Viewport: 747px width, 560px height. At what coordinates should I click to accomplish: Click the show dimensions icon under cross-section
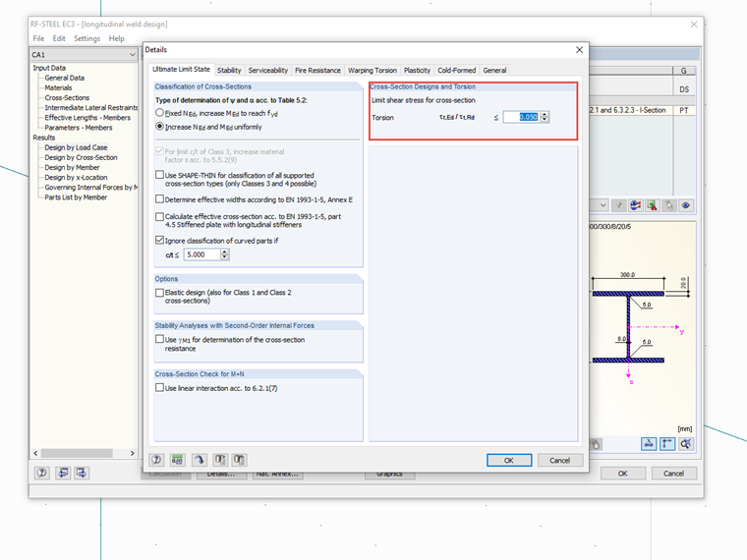(649, 444)
